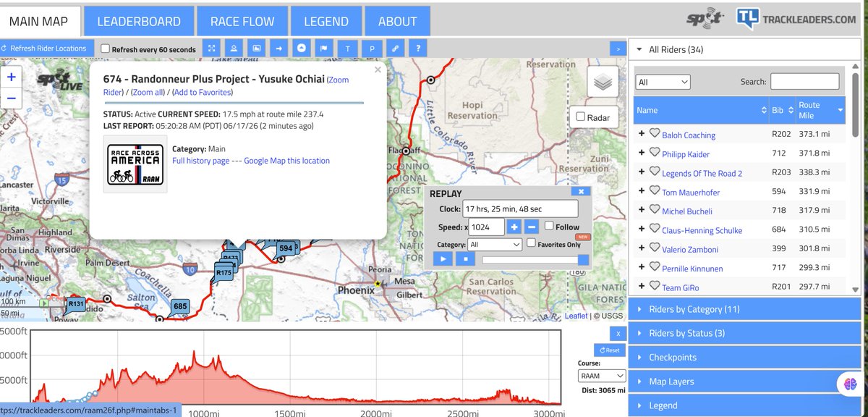
Task: Click the round up-arrow toolbar icon
Action: tap(302, 49)
